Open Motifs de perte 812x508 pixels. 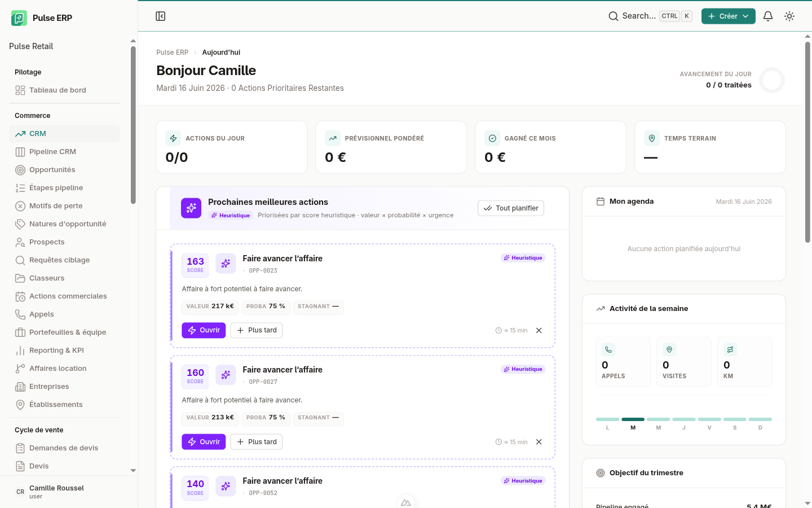click(64, 206)
